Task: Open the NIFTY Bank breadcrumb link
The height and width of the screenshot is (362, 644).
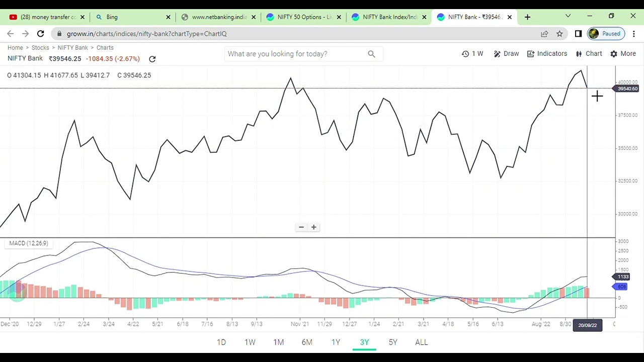Action: pos(72,48)
